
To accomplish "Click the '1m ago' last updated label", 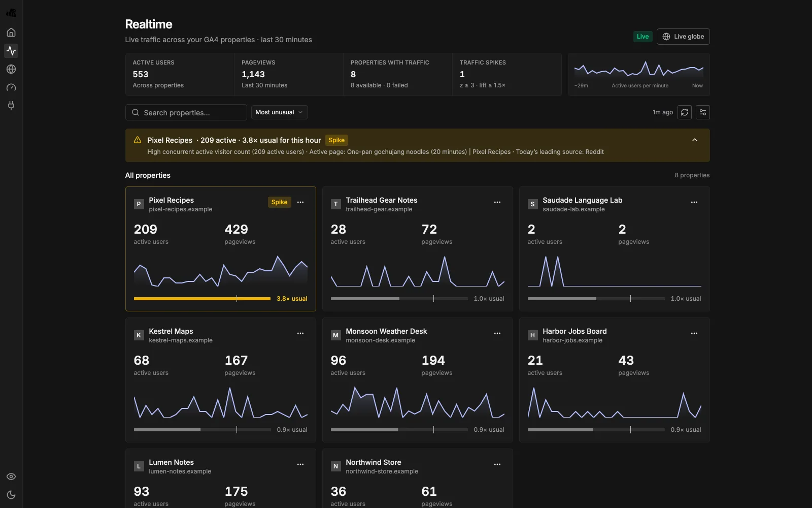I will click(x=663, y=112).
